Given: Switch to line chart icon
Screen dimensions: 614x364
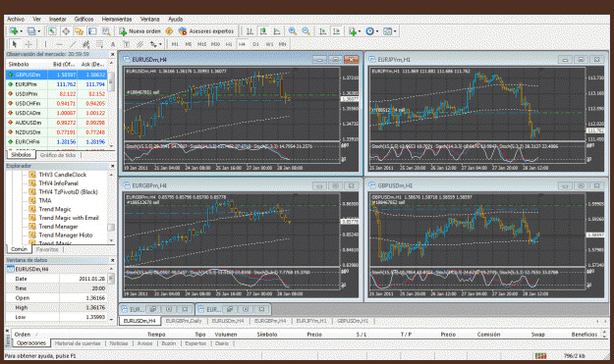Looking at the screenshot, I should click(x=277, y=31).
